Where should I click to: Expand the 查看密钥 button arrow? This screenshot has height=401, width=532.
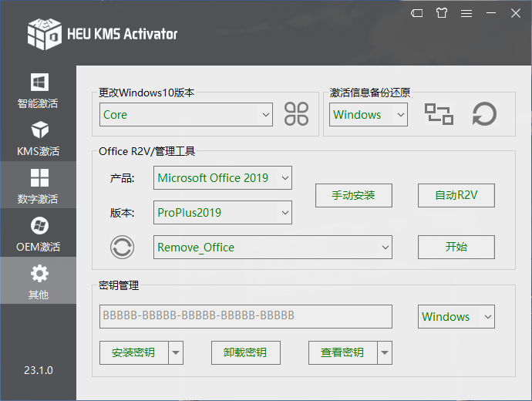[x=384, y=353]
